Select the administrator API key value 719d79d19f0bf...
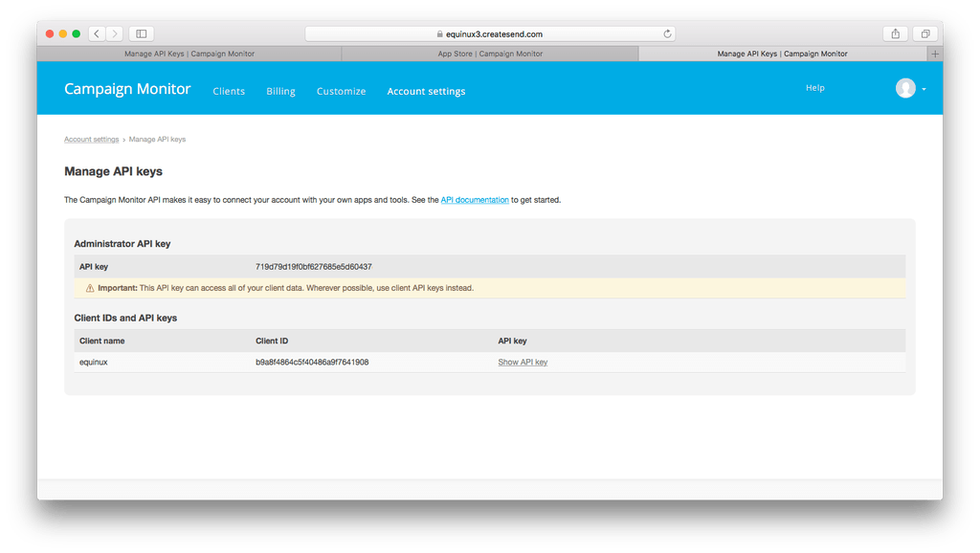980x553 pixels. click(314, 267)
